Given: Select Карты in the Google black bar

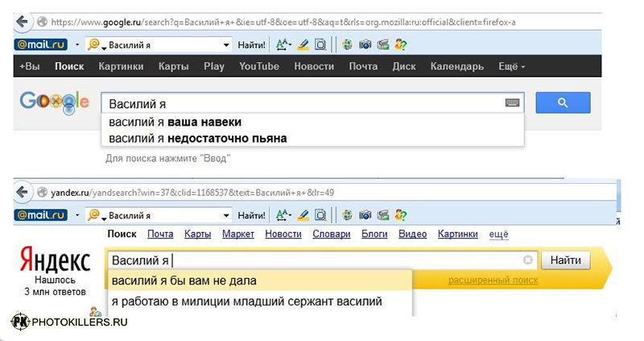Looking at the screenshot, I should (173, 66).
